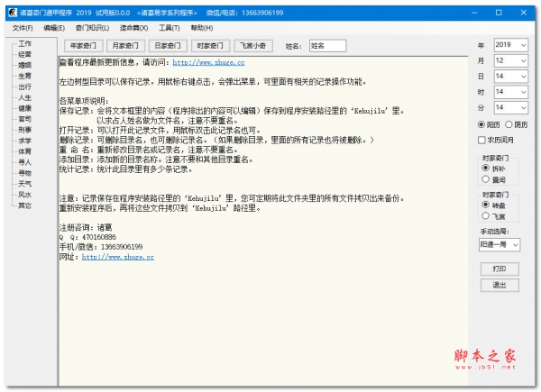The width and height of the screenshot is (541, 392).
Task: Click the 日家奇门 button
Action: click(x=168, y=46)
